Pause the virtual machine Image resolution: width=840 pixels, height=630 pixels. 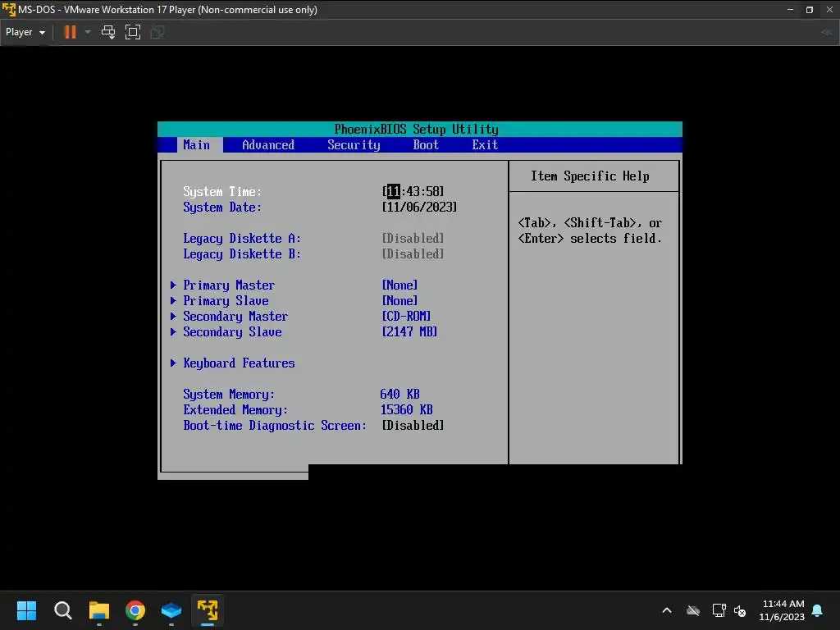[71, 32]
